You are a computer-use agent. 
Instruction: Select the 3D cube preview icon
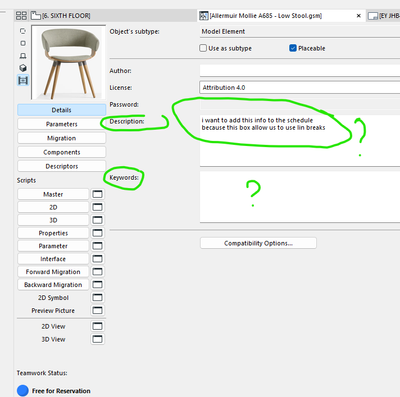tap(23, 68)
